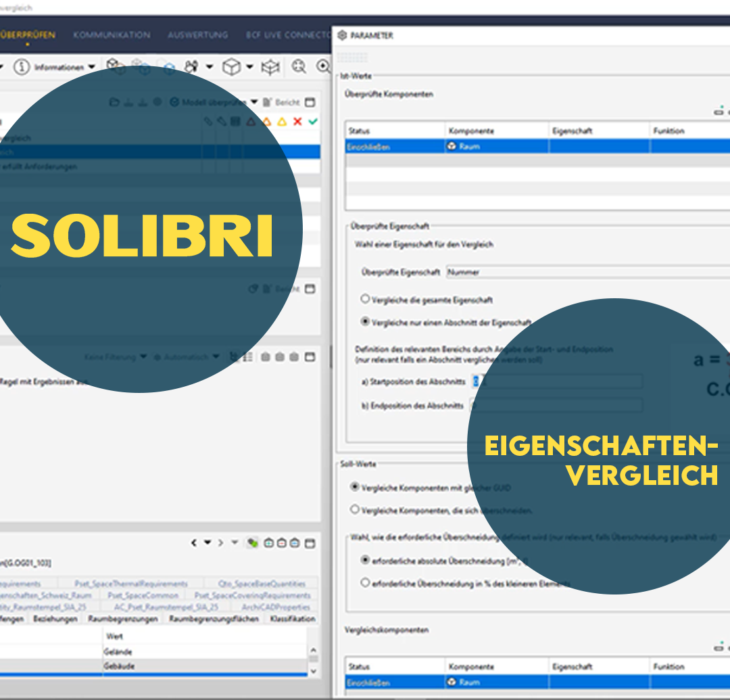Open the ArchiCADProperties tab
Screen dimensions: 730x700
point(276,607)
